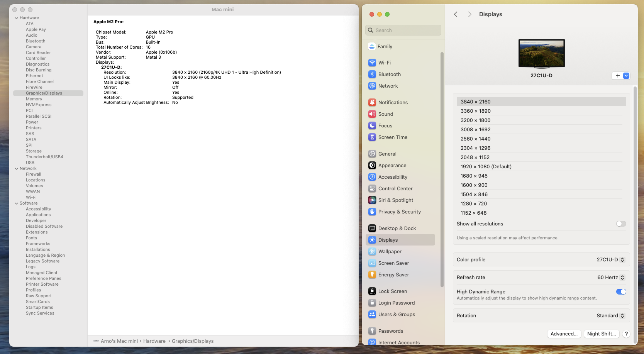Open the General gear icon
Image resolution: width=644 pixels, height=354 pixels.
point(372,154)
